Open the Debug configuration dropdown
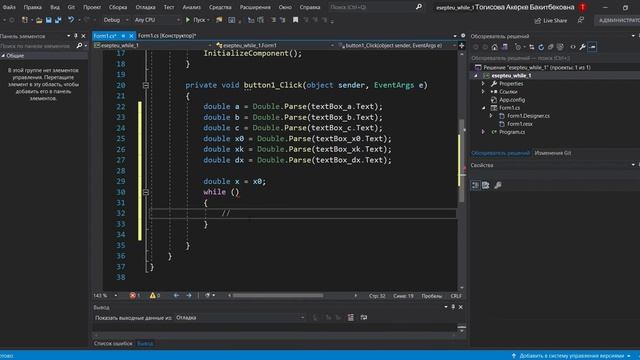Screen dimensions: 640x360 pos(116,20)
